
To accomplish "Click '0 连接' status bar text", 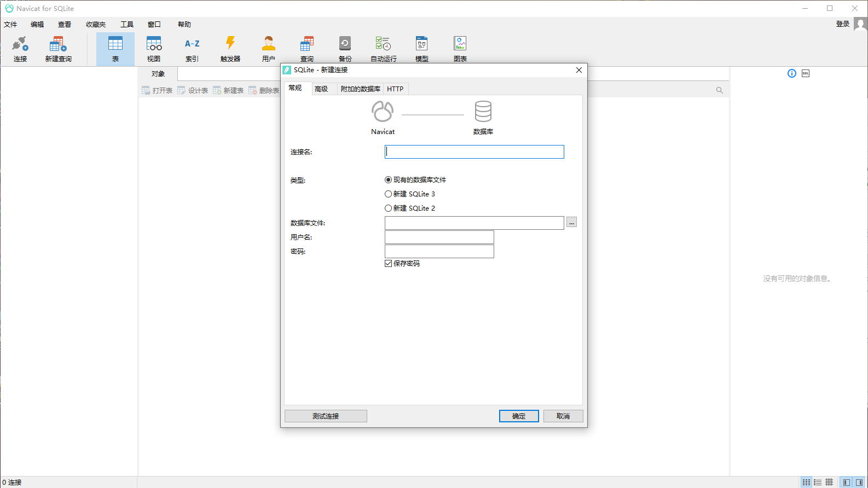I will coord(12,483).
